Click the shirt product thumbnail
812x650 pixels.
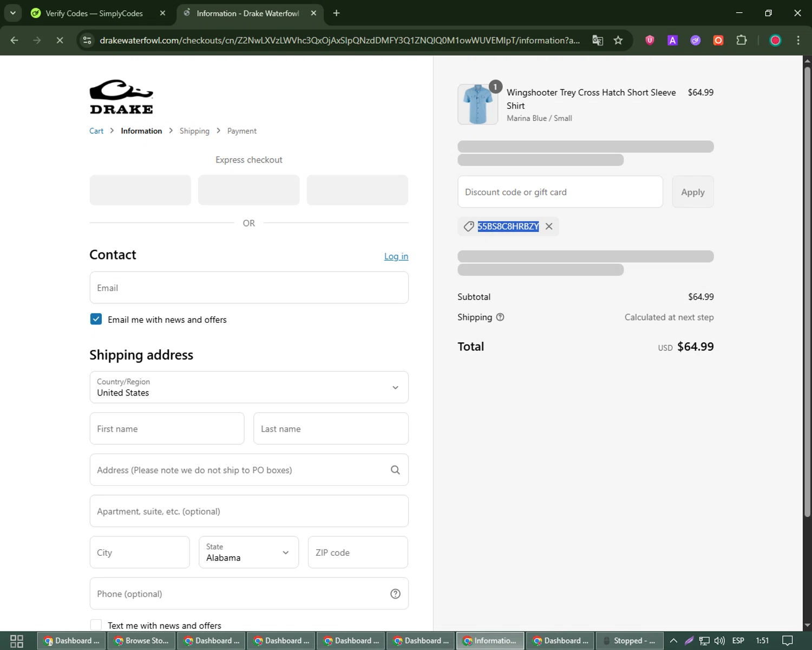click(x=478, y=105)
